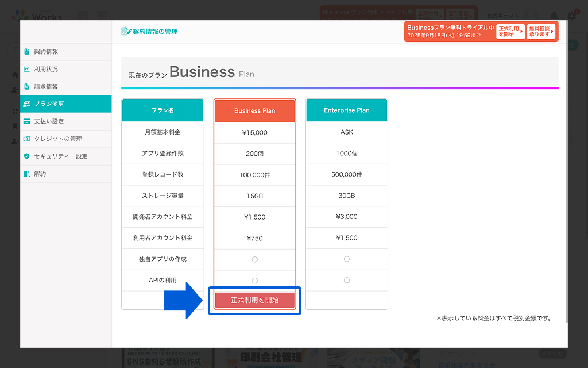Click the notification bell icon in header

pos(554,16)
